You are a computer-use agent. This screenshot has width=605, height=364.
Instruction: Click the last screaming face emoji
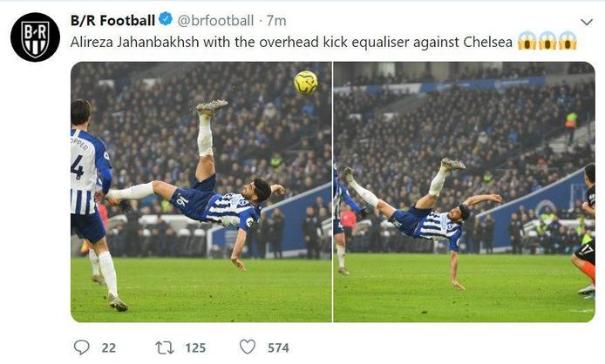[x=568, y=41]
